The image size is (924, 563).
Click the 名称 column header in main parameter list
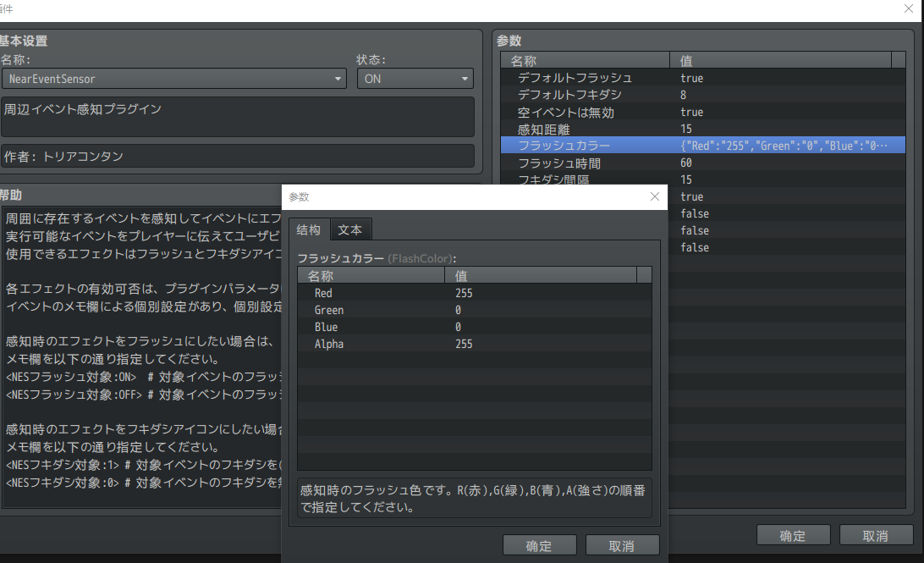[586, 60]
